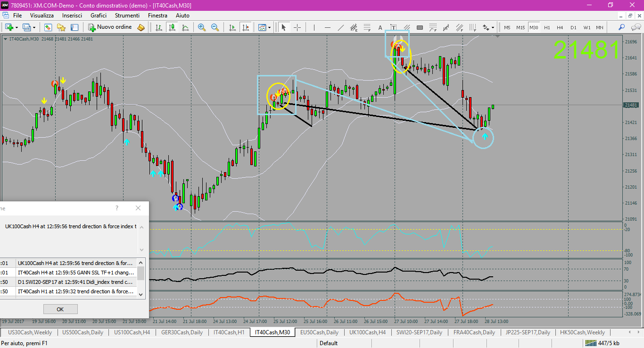644x348 pixels.
Task: Select the trendline tool
Action: coord(340,27)
